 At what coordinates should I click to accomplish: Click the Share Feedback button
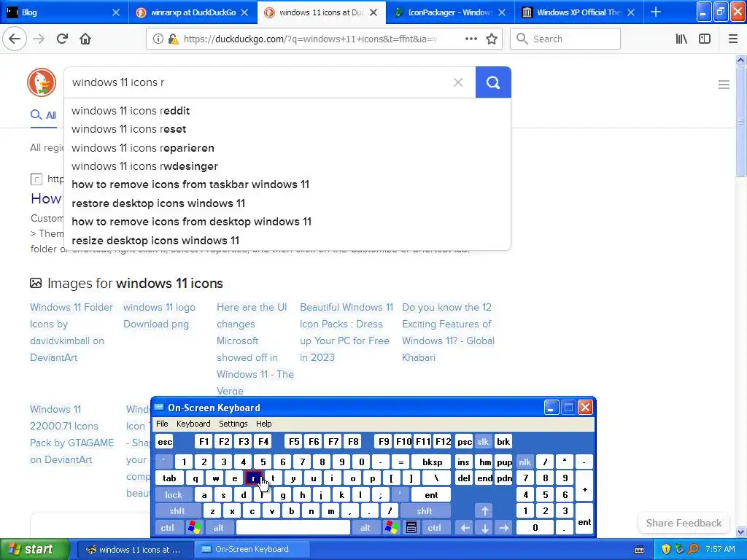coord(684,523)
